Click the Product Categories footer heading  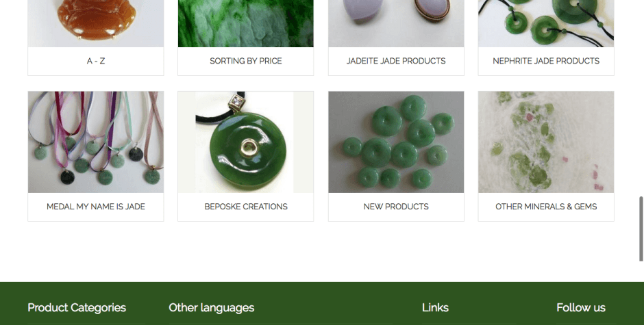click(77, 308)
